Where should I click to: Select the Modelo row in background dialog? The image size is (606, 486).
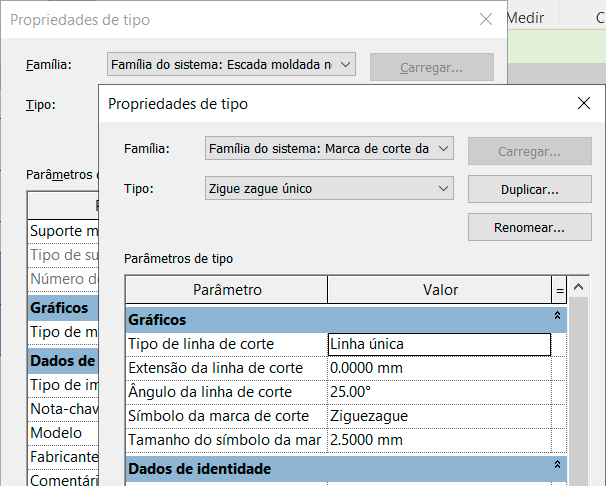point(56,433)
